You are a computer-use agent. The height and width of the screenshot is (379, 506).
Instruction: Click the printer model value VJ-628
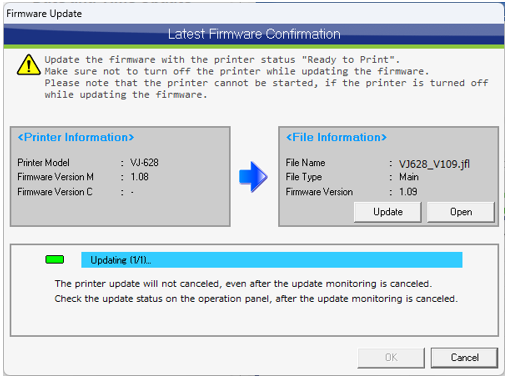pyautogui.click(x=144, y=163)
